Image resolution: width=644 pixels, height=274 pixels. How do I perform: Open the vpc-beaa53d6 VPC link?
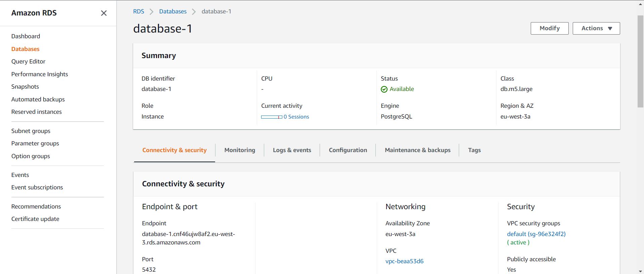(x=404, y=261)
